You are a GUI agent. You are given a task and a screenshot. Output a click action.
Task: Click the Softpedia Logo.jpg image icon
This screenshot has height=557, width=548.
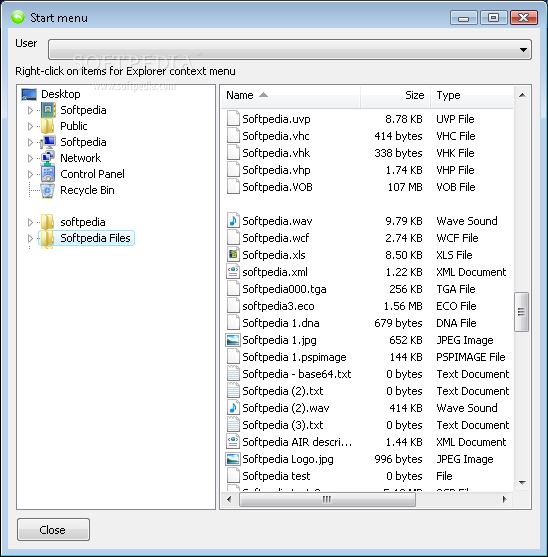233,459
